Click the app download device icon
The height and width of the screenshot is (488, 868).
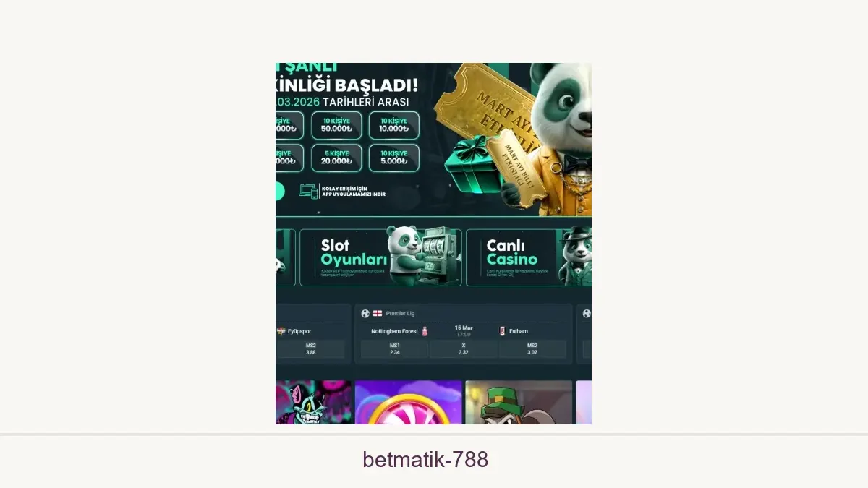pyautogui.click(x=309, y=191)
